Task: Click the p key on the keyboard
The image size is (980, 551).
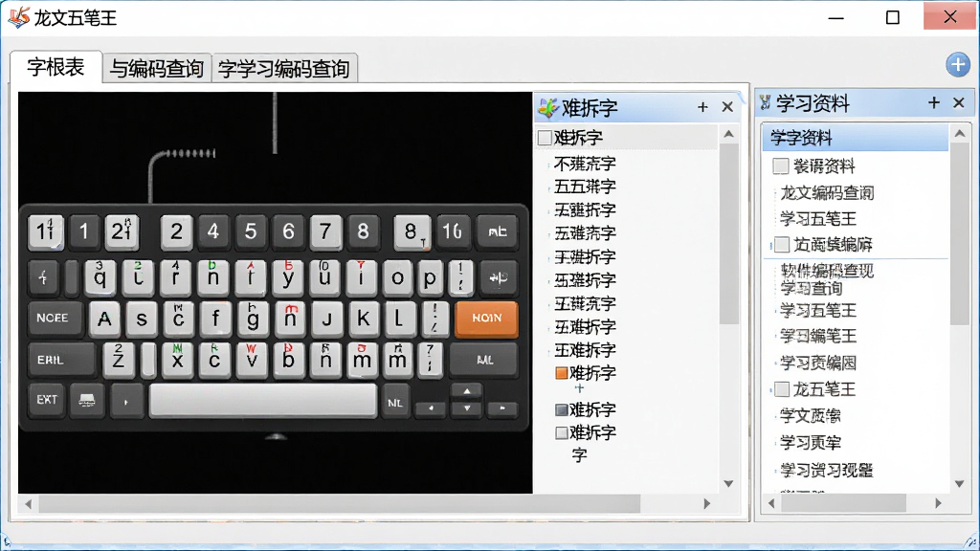Action: click(430, 276)
